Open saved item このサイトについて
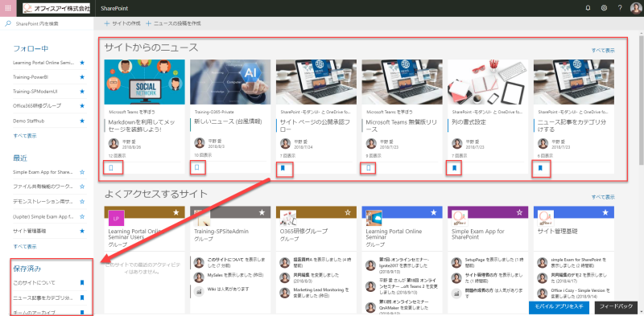This screenshot has width=644, height=316. 34,283
